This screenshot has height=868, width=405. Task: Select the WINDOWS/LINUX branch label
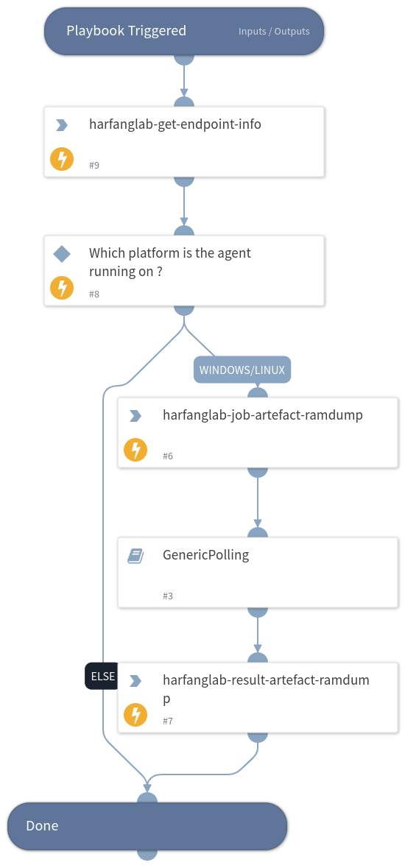242,370
